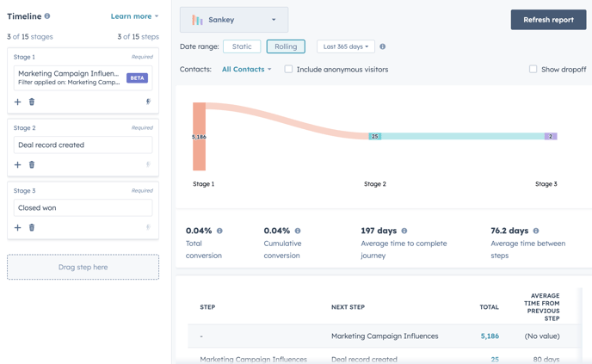Viewport: 592px width, 364px height.
Task: Click the Marketing Campaign Influences step field
Action: 83,78
